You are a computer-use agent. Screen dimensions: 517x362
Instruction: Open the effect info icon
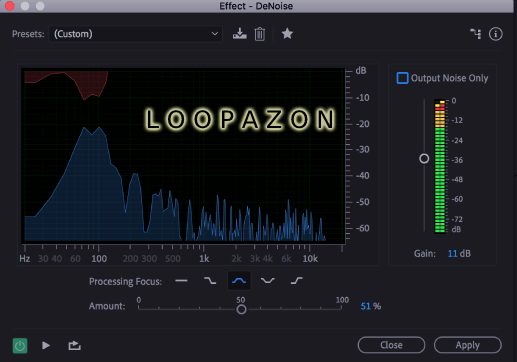click(496, 34)
